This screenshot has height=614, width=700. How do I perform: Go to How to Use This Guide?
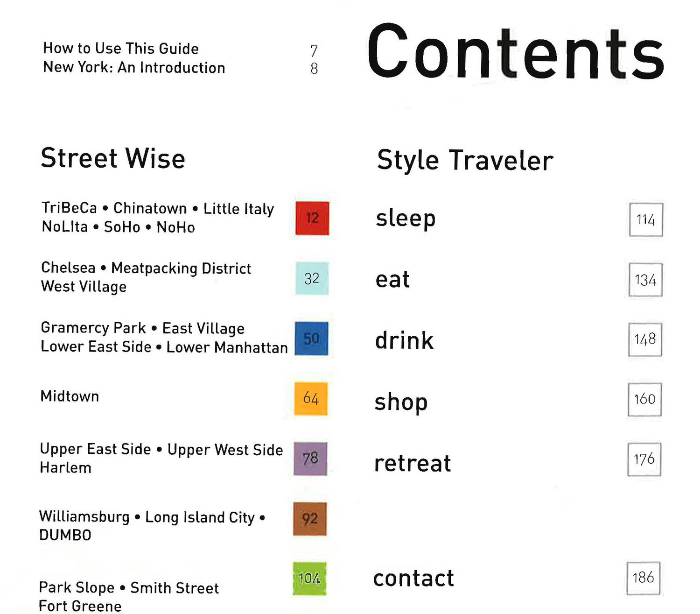[x=121, y=49]
